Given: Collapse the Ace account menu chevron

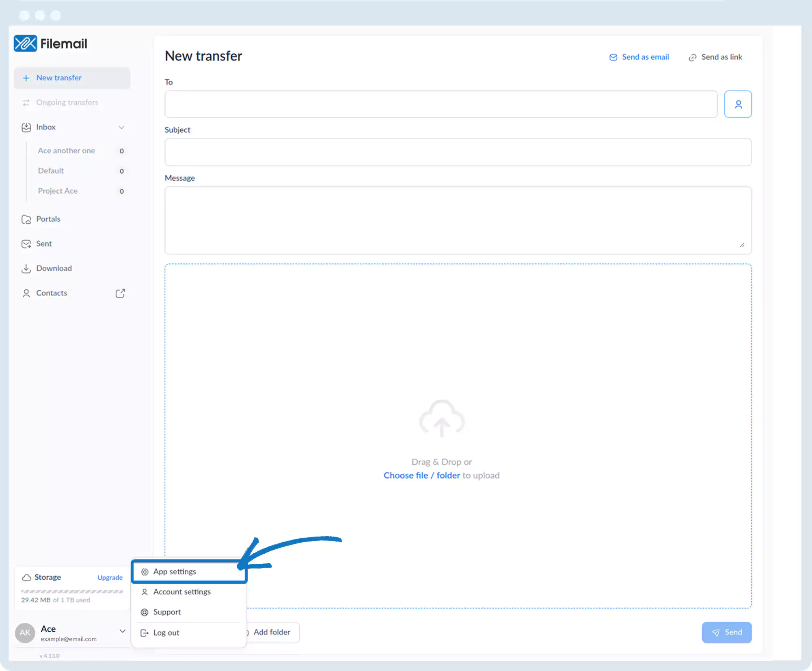Looking at the screenshot, I should (x=122, y=631).
